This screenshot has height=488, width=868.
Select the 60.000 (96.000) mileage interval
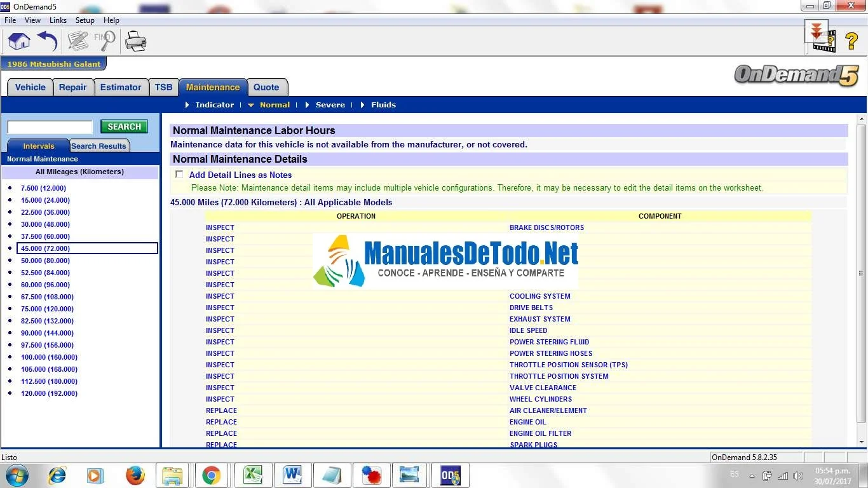[x=45, y=285]
